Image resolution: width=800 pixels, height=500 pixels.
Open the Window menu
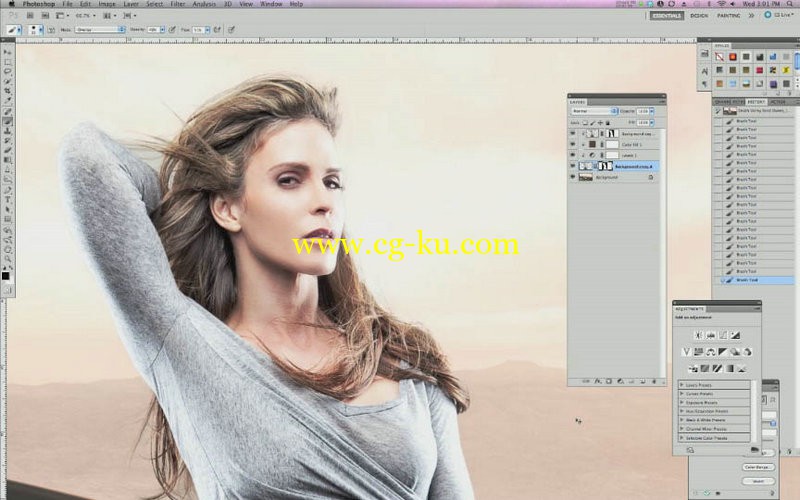[x=271, y=4]
